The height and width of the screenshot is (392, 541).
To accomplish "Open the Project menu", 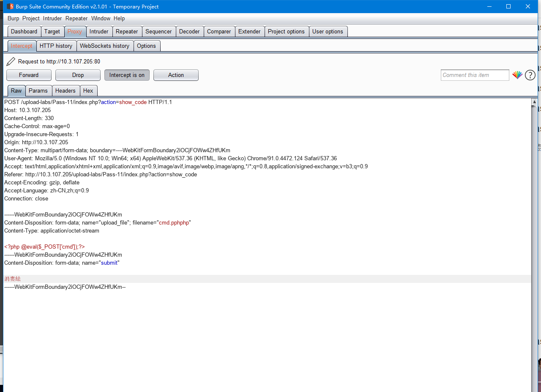I will (31, 19).
